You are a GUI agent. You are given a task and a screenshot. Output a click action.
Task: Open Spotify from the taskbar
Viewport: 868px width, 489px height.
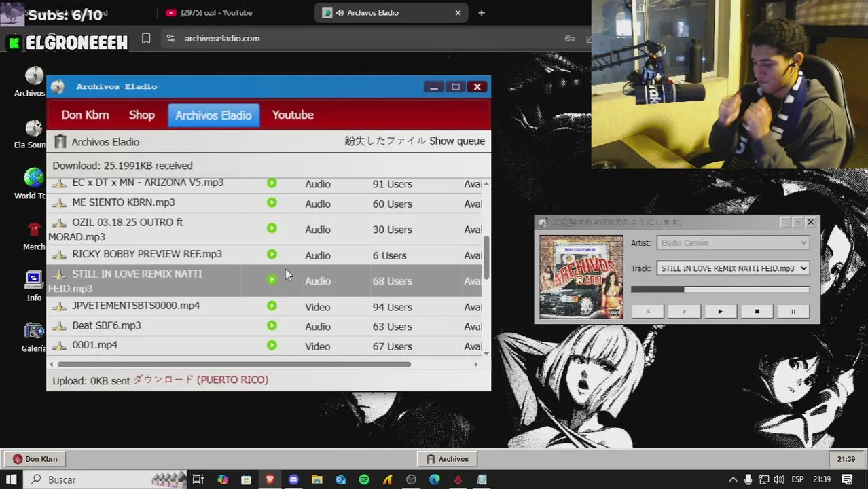coord(364,479)
